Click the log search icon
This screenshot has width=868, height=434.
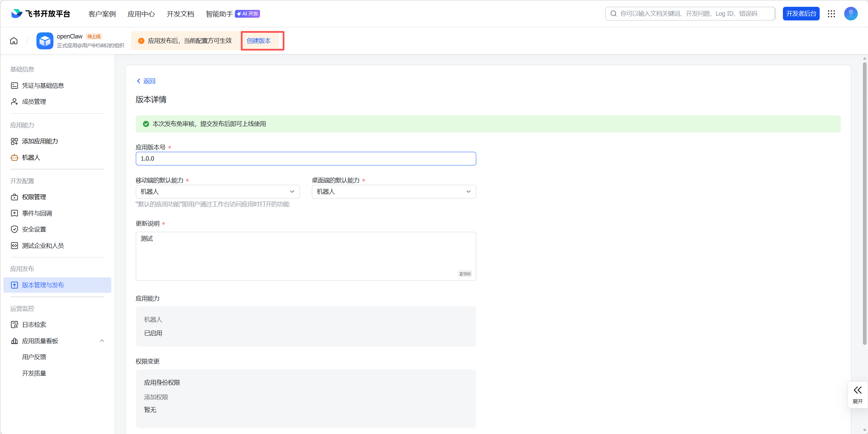click(14, 325)
